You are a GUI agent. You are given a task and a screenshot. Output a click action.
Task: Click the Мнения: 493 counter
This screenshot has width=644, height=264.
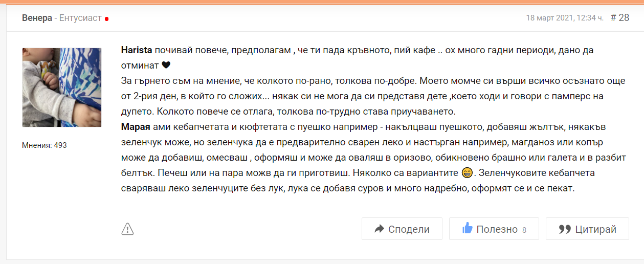coord(45,145)
